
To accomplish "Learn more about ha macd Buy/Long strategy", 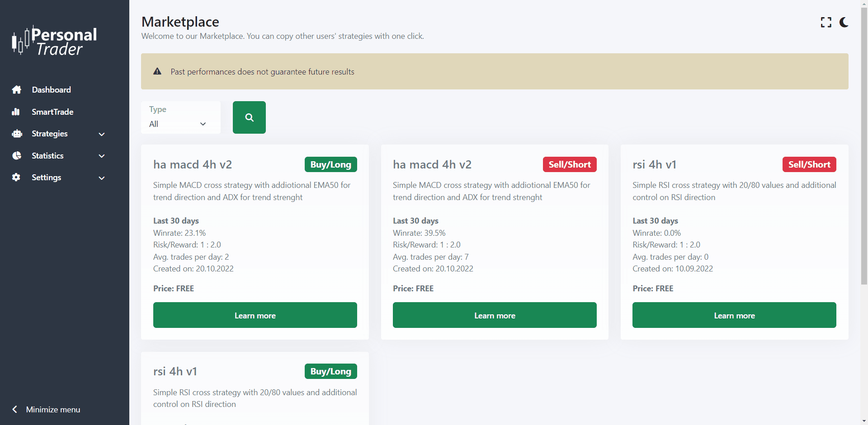I will coord(255,315).
